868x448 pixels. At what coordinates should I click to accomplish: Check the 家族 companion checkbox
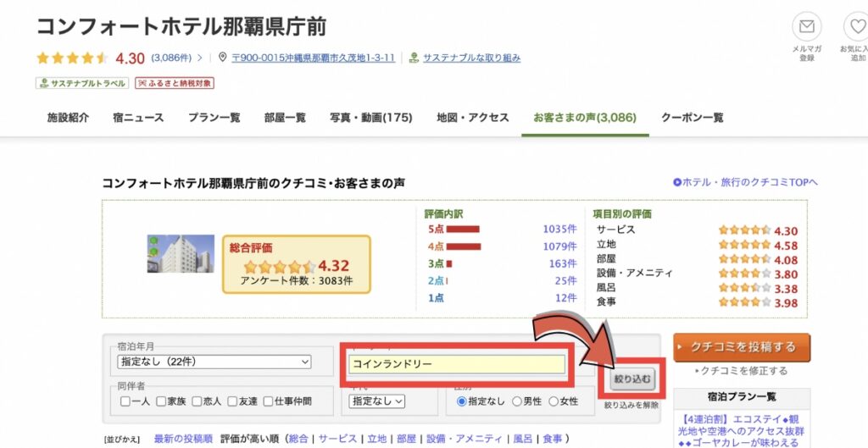point(161,401)
